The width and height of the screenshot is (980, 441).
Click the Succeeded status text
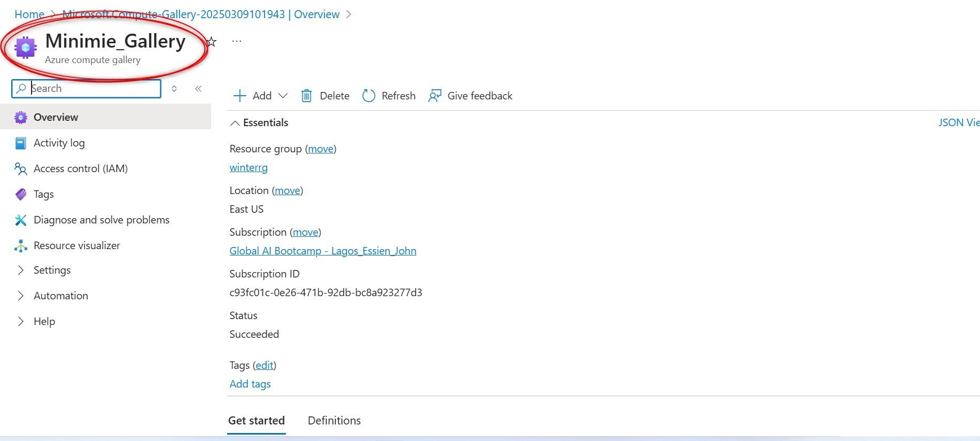[x=254, y=334]
